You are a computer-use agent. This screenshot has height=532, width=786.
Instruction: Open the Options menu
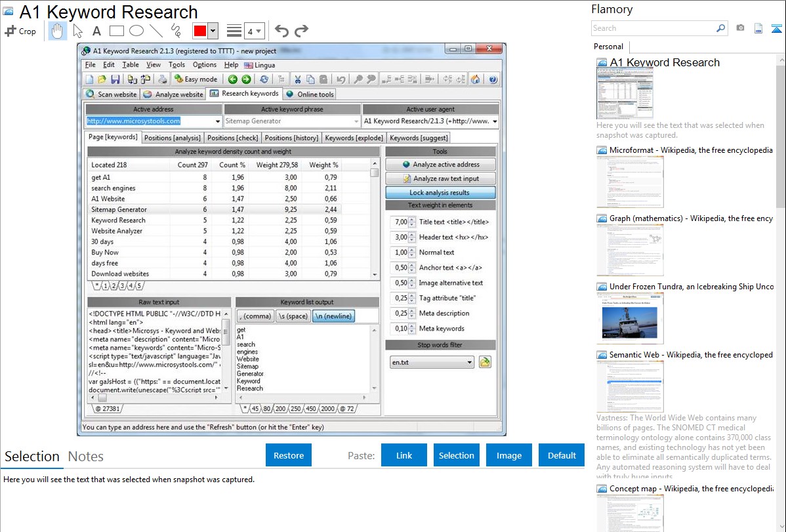click(x=205, y=65)
